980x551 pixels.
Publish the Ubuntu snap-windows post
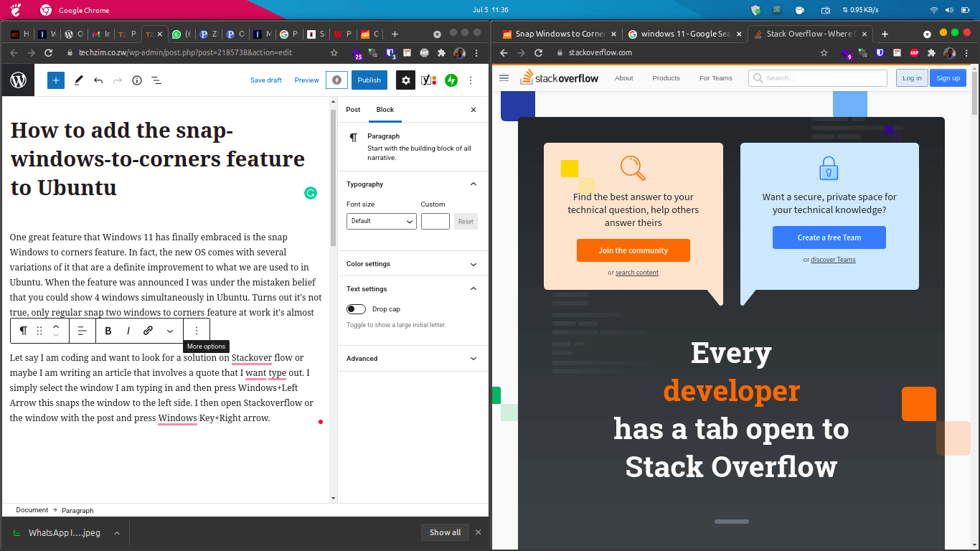point(369,80)
